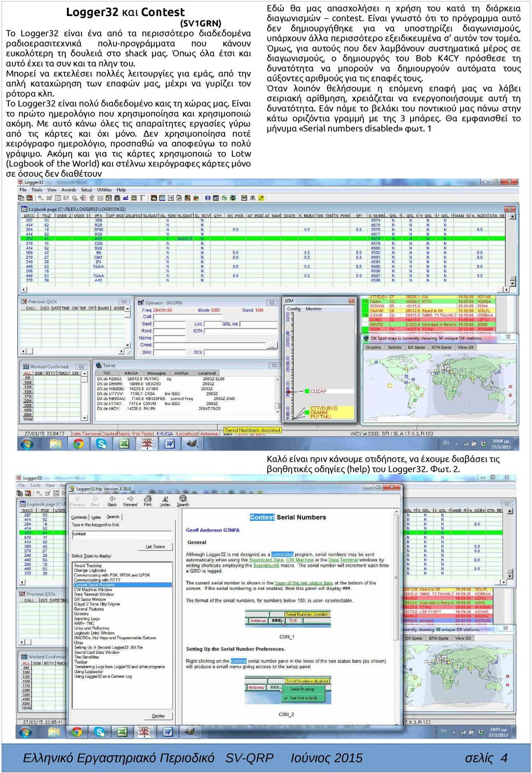Select 'Using Logger32 as a Contest Log' topic
The image size is (532, 773).
coord(103,676)
